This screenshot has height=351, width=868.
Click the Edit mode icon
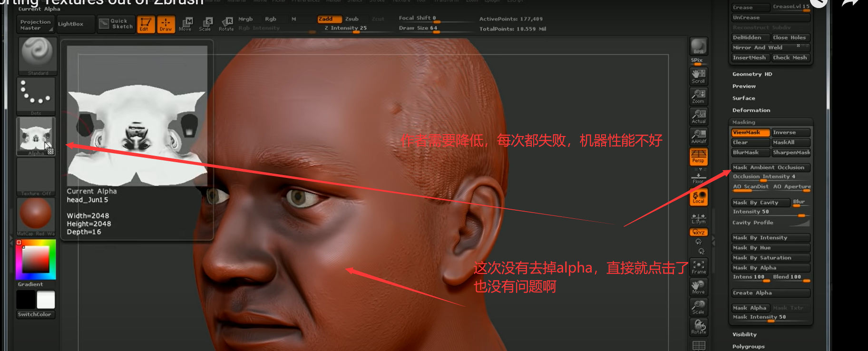coord(146,24)
